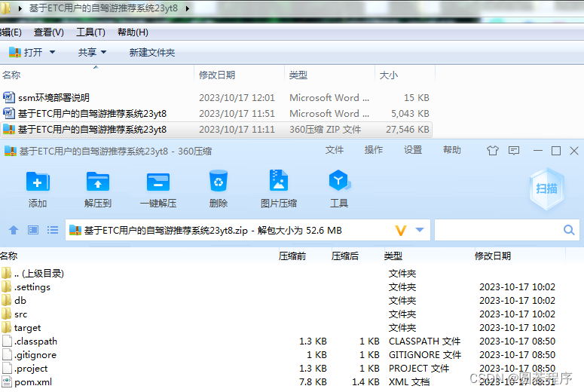
Task: Sort archive list by 修改日期 column
Action: click(x=493, y=256)
